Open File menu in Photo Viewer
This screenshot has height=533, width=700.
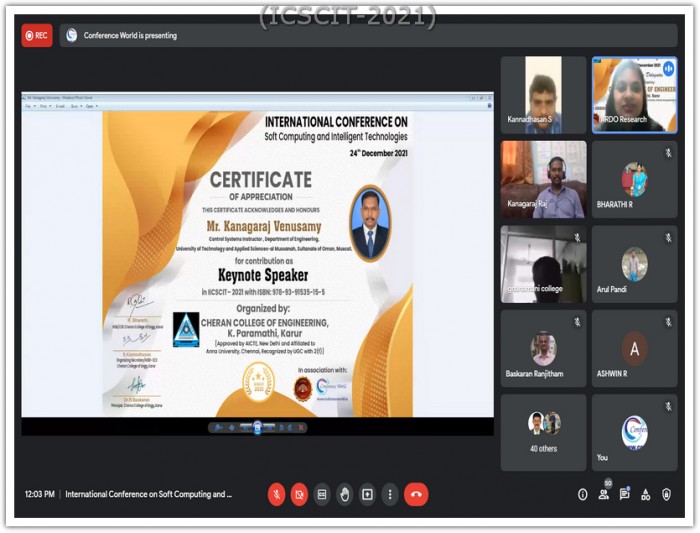tap(30, 105)
